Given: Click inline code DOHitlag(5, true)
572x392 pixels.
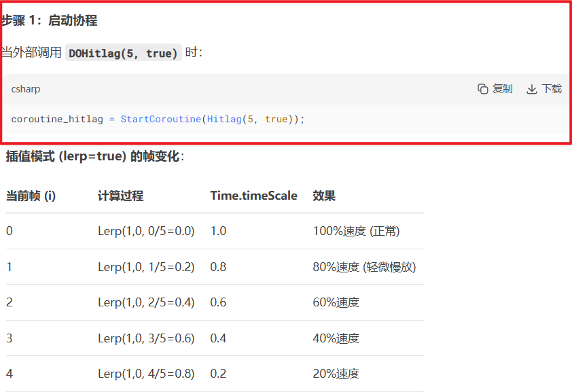Looking at the screenshot, I should point(124,53).
